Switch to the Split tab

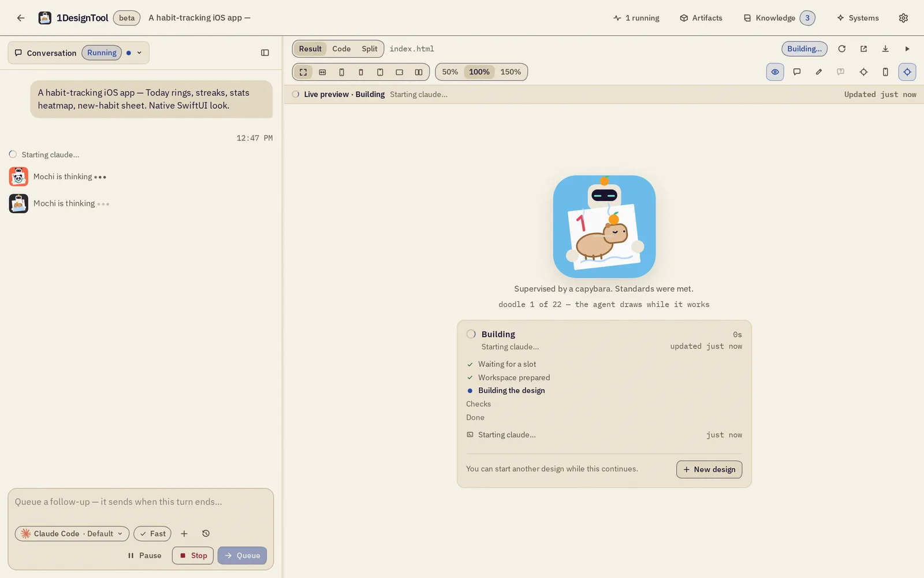click(x=370, y=49)
